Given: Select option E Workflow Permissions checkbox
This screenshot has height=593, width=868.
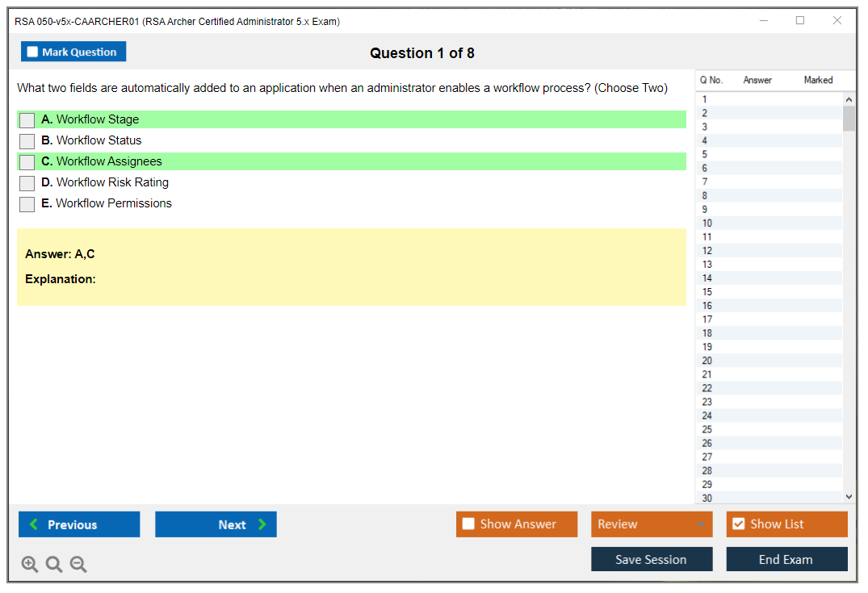Looking at the screenshot, I should tap(27, 204).
